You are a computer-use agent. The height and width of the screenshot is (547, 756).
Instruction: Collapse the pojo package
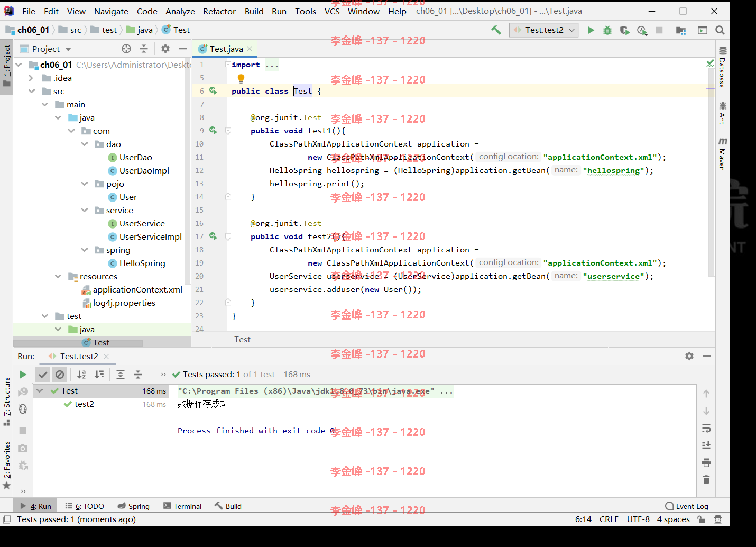pyautogui.click(x=85, y=184)
